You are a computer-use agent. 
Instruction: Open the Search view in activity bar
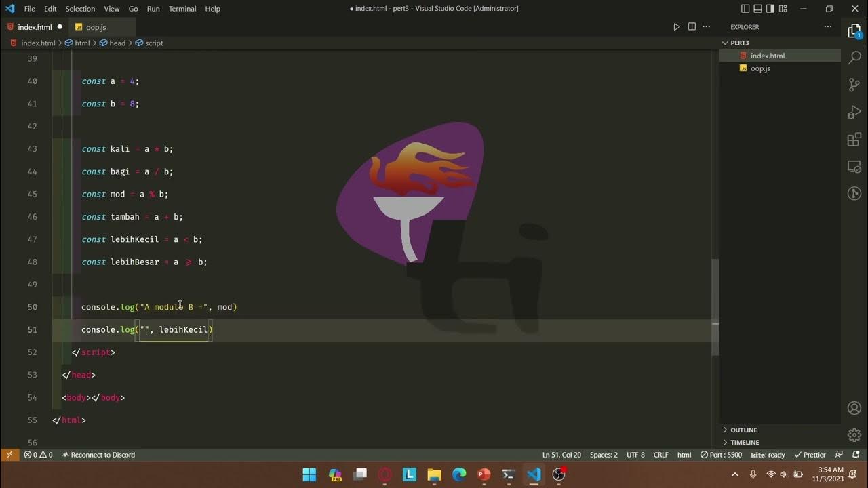click(854, 58)
